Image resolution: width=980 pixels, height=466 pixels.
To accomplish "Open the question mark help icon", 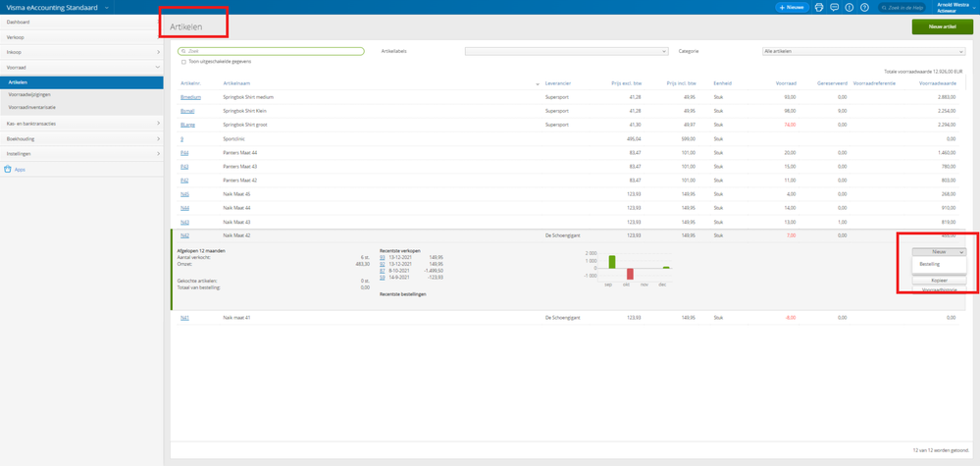I will [x=864, y=7].
